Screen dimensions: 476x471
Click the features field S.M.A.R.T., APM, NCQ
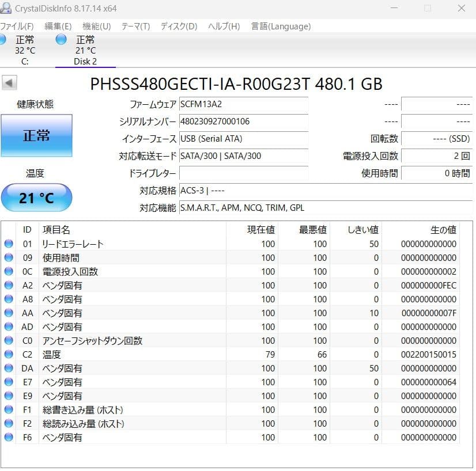tap(326, 208)
